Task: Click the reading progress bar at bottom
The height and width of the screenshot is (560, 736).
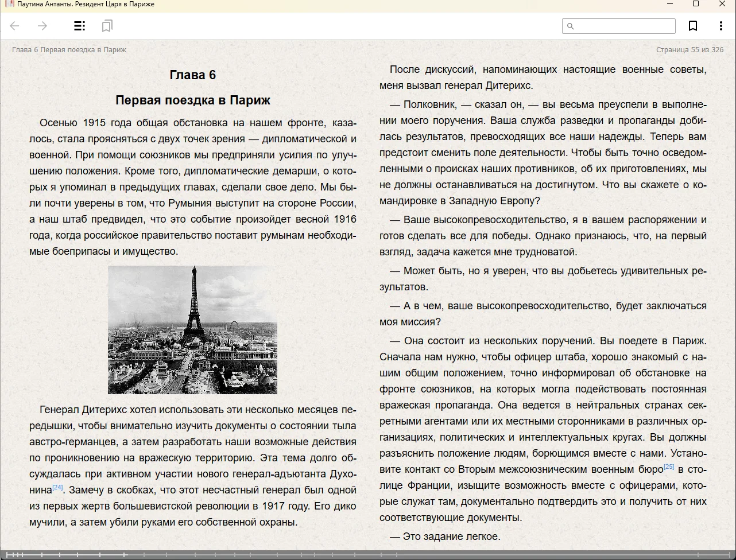Action: [367, 555]
